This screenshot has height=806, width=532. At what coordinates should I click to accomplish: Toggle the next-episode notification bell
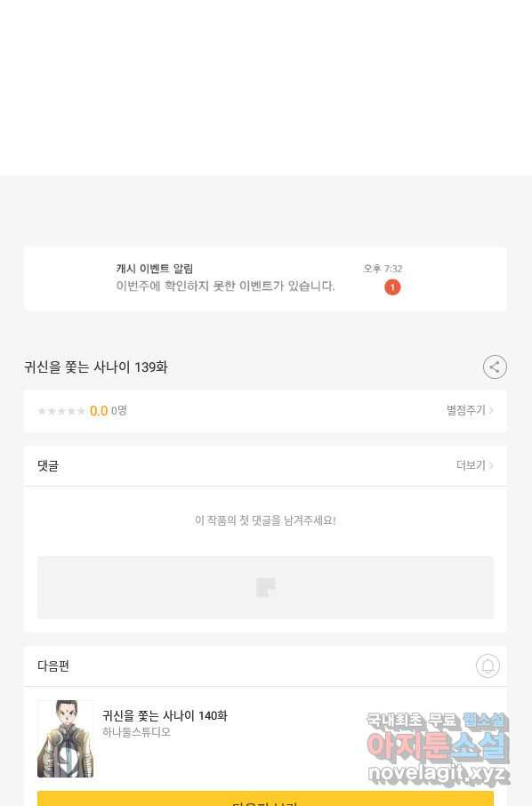click(488, 665)
